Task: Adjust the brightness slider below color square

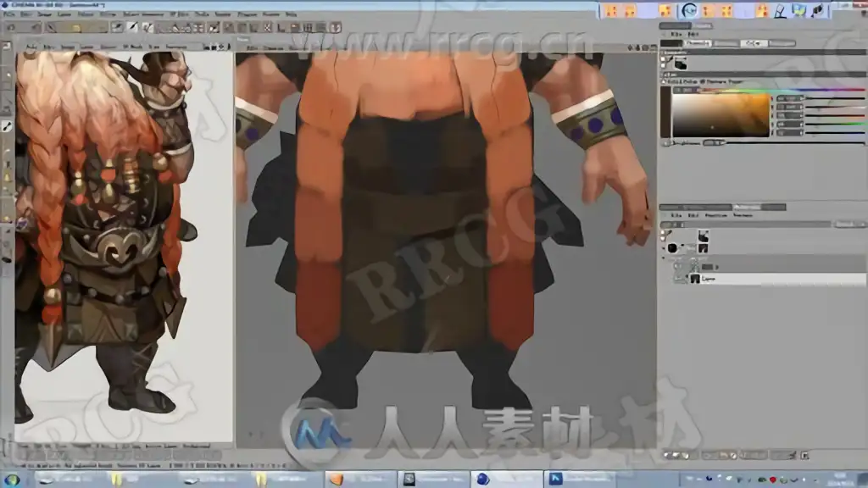Action: (x=794, y=142)
